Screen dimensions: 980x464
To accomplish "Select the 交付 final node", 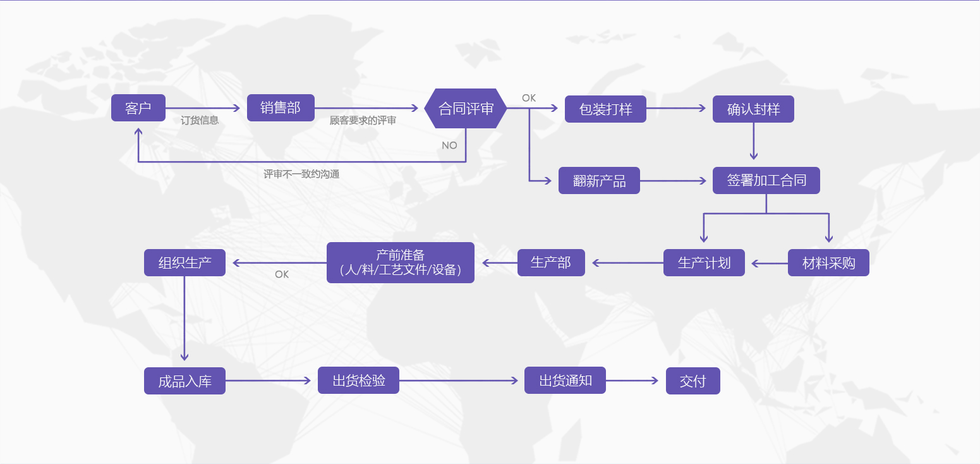I will point(693,381).
